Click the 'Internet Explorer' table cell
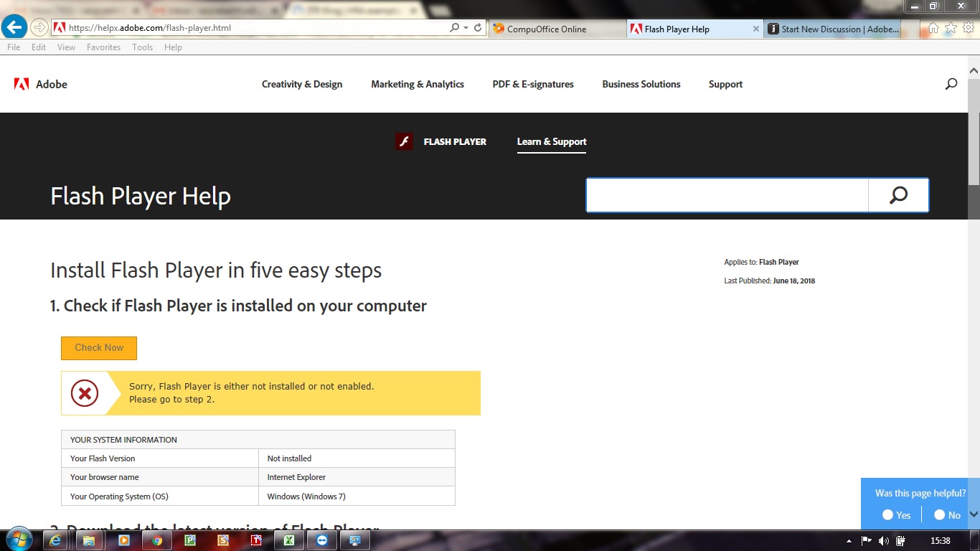The image size is (980, 551). 357,477
